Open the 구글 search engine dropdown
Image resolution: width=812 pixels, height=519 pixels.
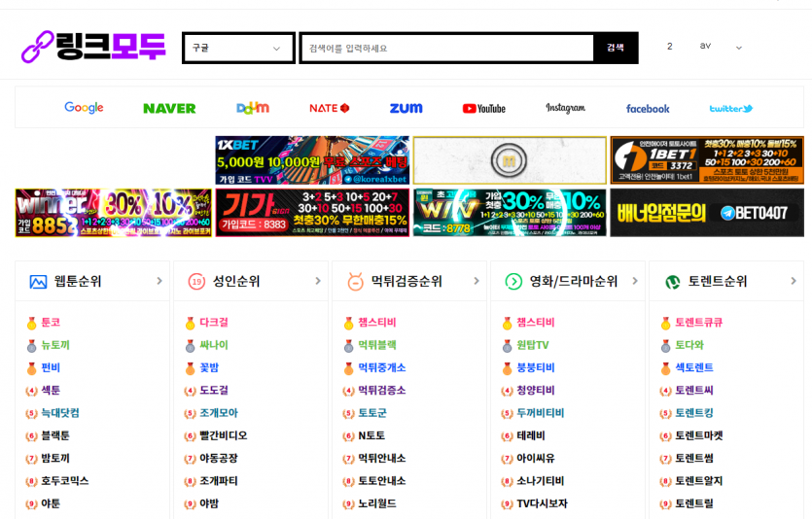tap(238, 48)
